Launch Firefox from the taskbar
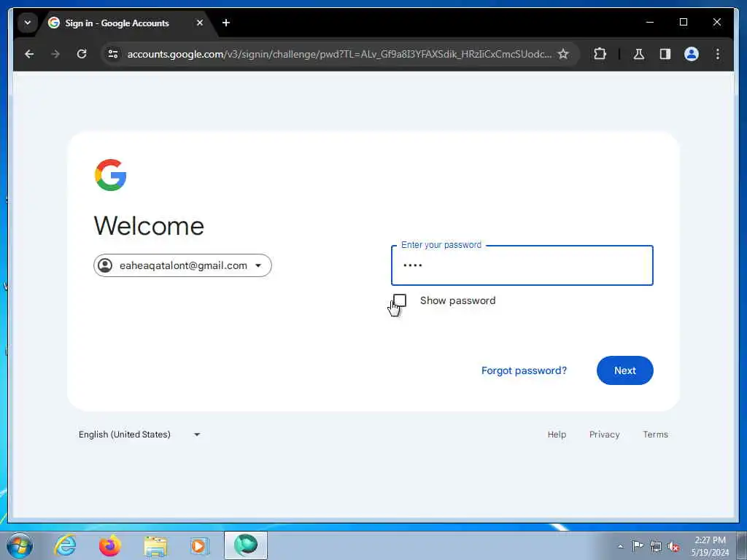The image size is (747, 560). (x=109, y=545)
